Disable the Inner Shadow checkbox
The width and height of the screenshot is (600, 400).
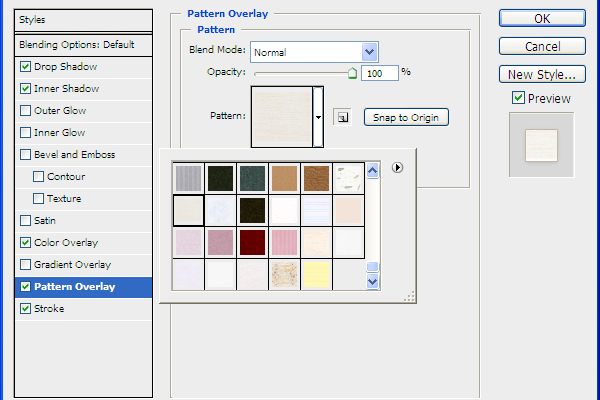[x=25, y=88]
